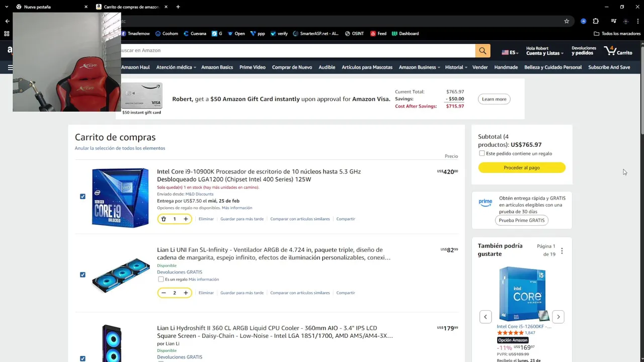This screenshot has height=362, width=644.
Task: Open the Handmade nav item
Action: [506, 67]
